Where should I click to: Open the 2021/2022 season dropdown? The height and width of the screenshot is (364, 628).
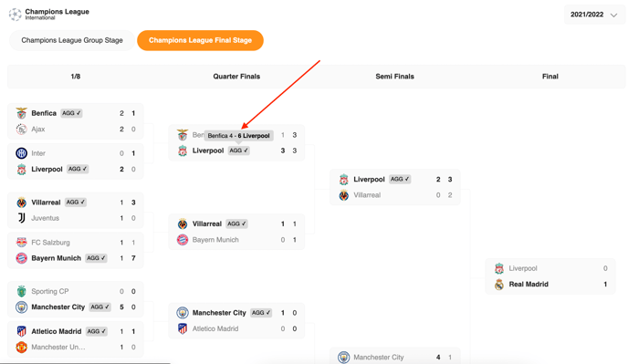pyautogui.click(x=594, y=15)
